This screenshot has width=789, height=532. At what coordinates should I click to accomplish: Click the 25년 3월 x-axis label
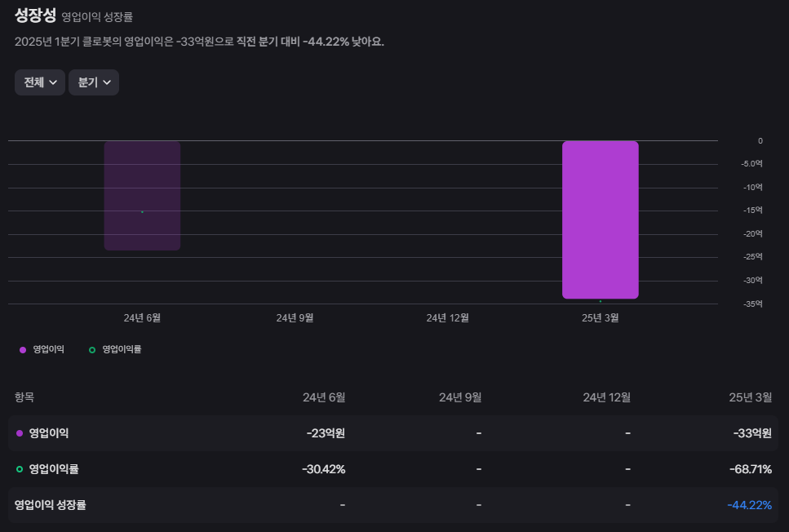tap(601, 318)
